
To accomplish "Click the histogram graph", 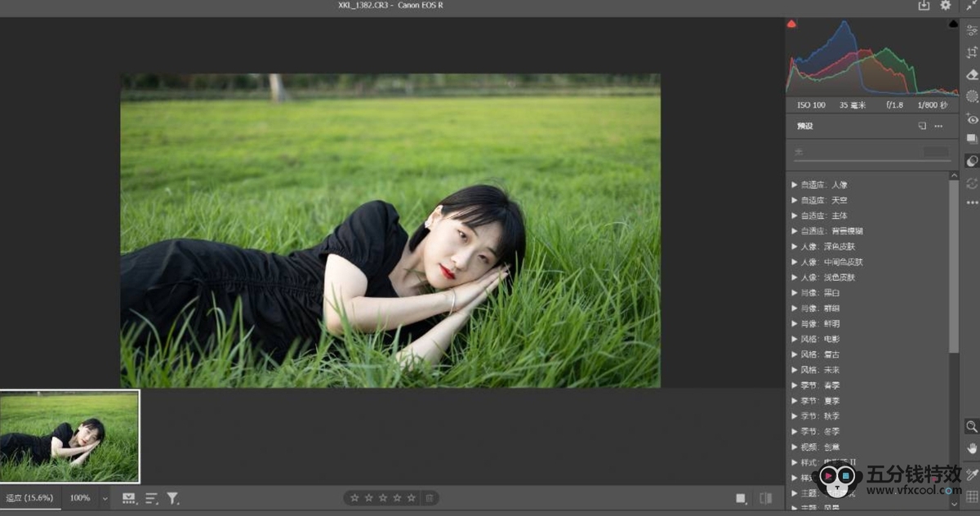I will 872,57.
